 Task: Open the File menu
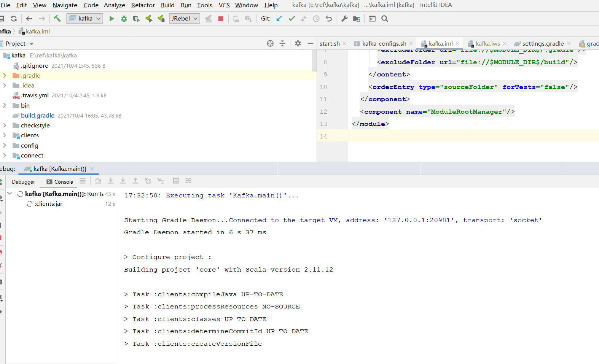6,5
